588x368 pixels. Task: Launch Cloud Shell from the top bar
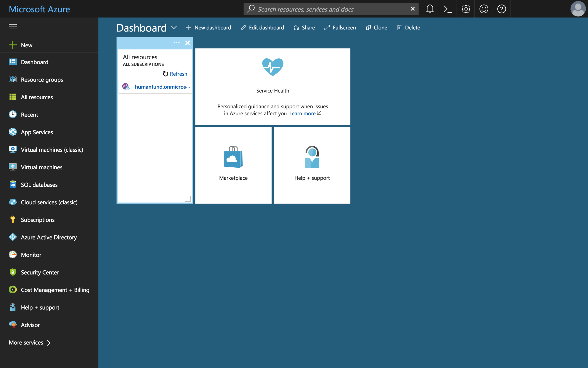point(448,9)
